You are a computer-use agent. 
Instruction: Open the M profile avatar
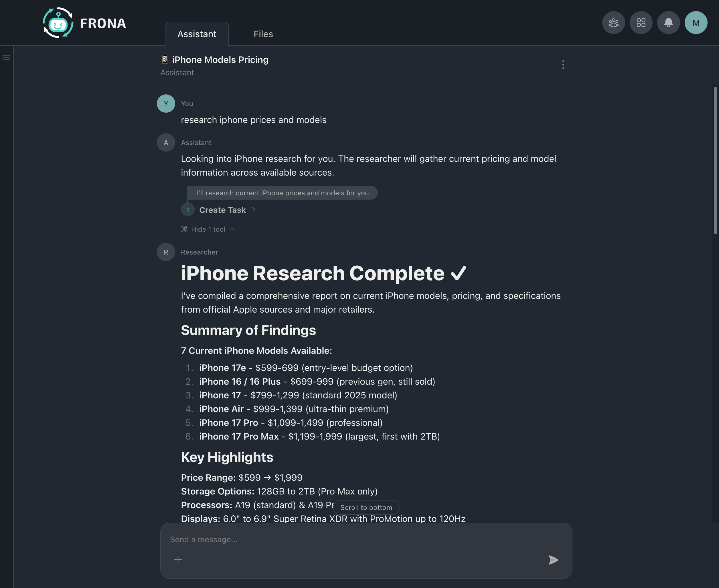(696, 22)
